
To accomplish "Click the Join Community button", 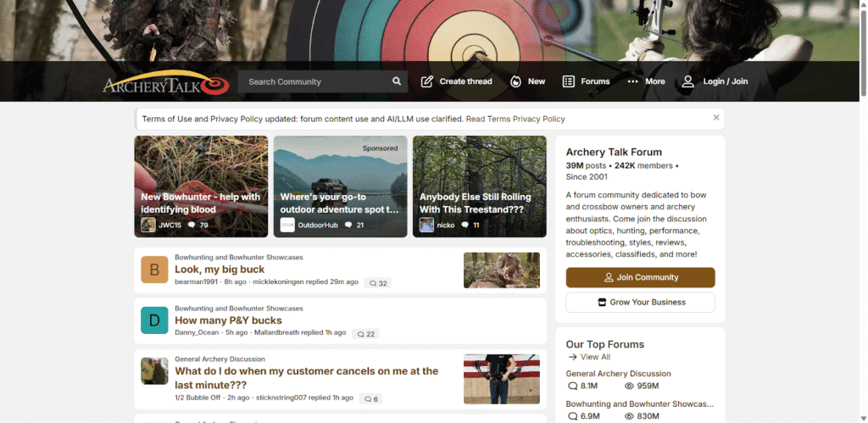I will coord(641,277).
